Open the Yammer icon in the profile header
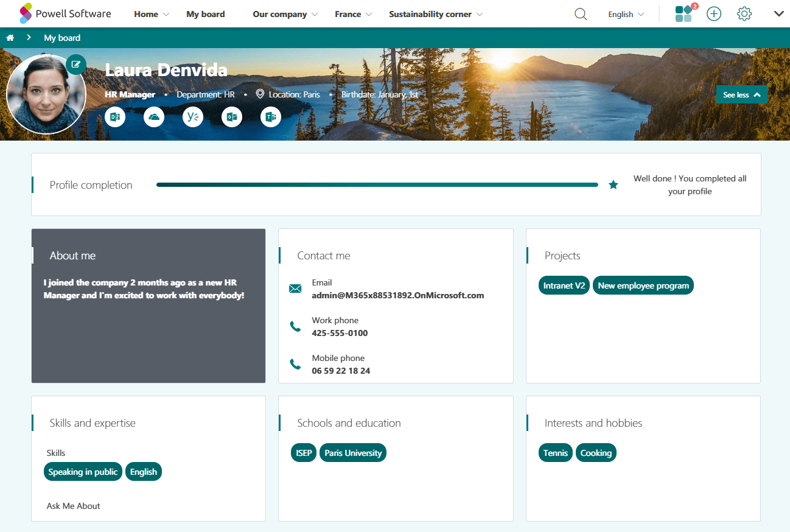This screenshot has width=790, height=532. click(x=192, y=117)
